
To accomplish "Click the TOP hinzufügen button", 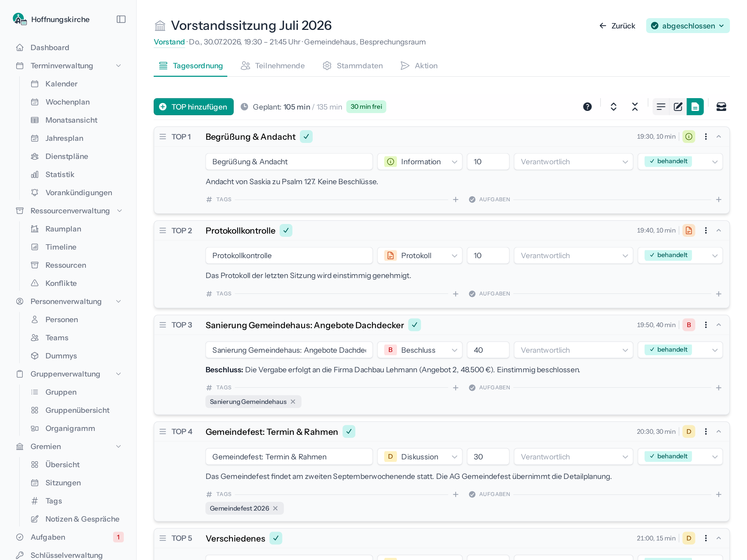I will coord(194,107).
